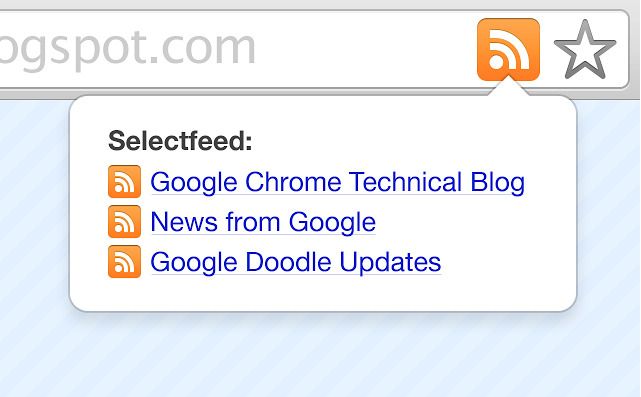Open the News from Google feed link
Screen dimensions: 641x397
click(x=263, y=222)
